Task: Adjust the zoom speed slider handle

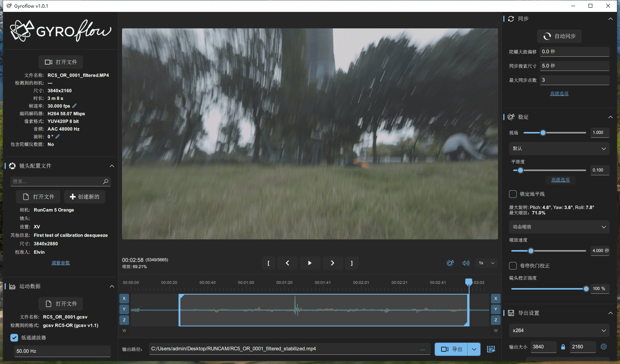Action: coord(531,251)
